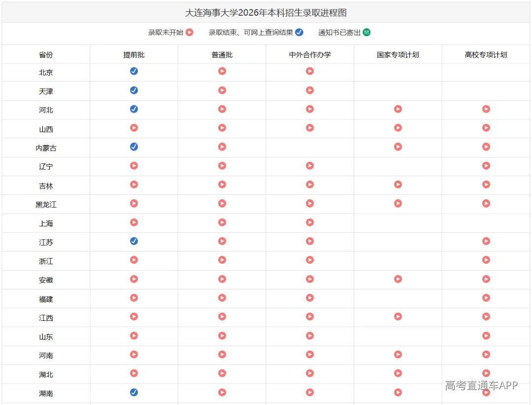This screenshot has height=405, width=532.
Task: Click 吉林 国家专项计划 status icon
Action: pos(398,185)
